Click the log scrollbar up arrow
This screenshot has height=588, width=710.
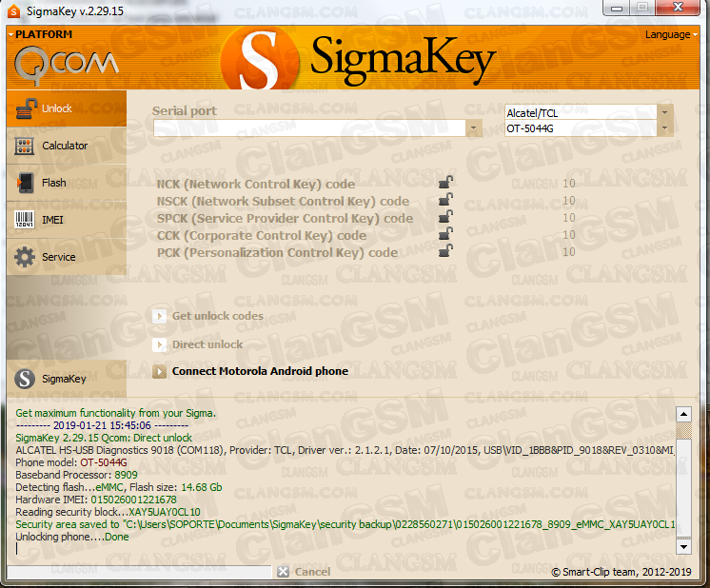[x=683, y=414]
